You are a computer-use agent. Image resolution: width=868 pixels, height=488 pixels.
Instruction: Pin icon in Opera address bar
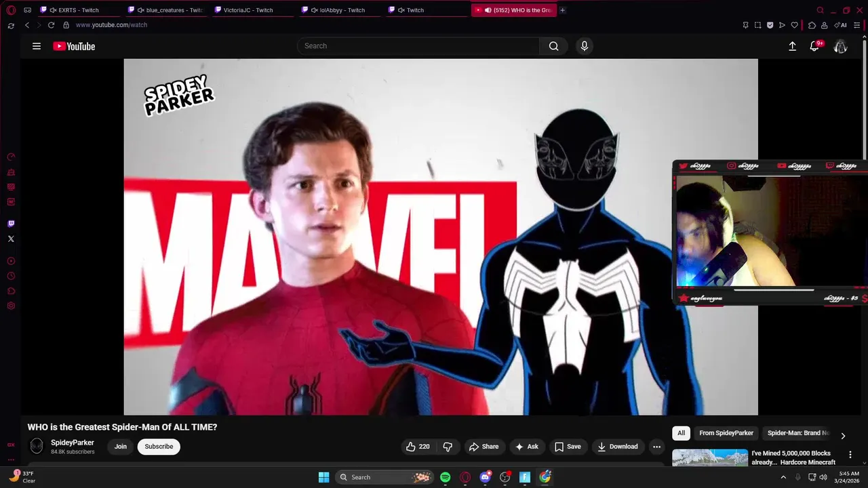pos(745,25)
